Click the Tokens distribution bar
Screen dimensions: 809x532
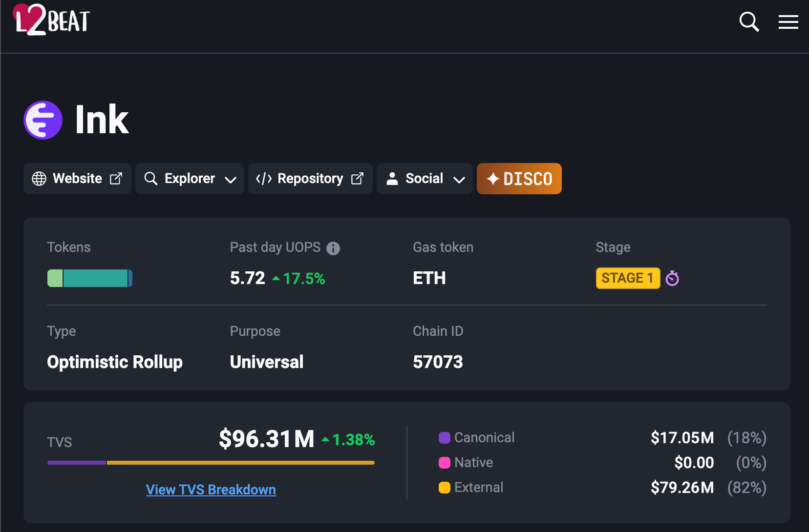point(89,278)
